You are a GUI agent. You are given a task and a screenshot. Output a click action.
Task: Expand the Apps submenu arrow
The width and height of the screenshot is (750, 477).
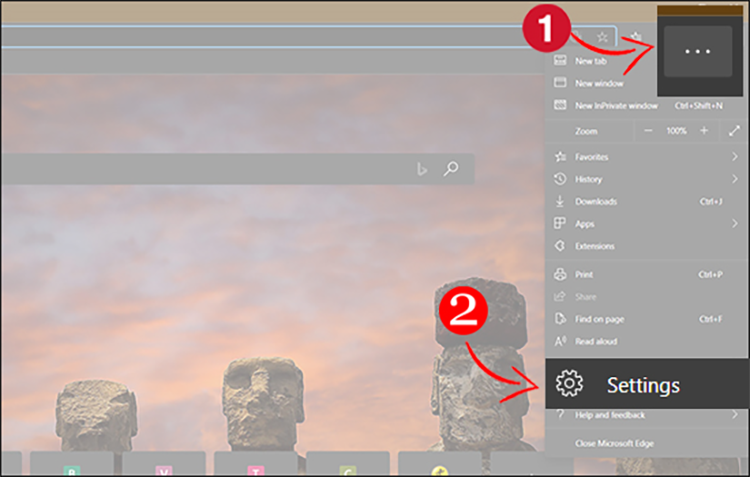[x=735, y=223]
